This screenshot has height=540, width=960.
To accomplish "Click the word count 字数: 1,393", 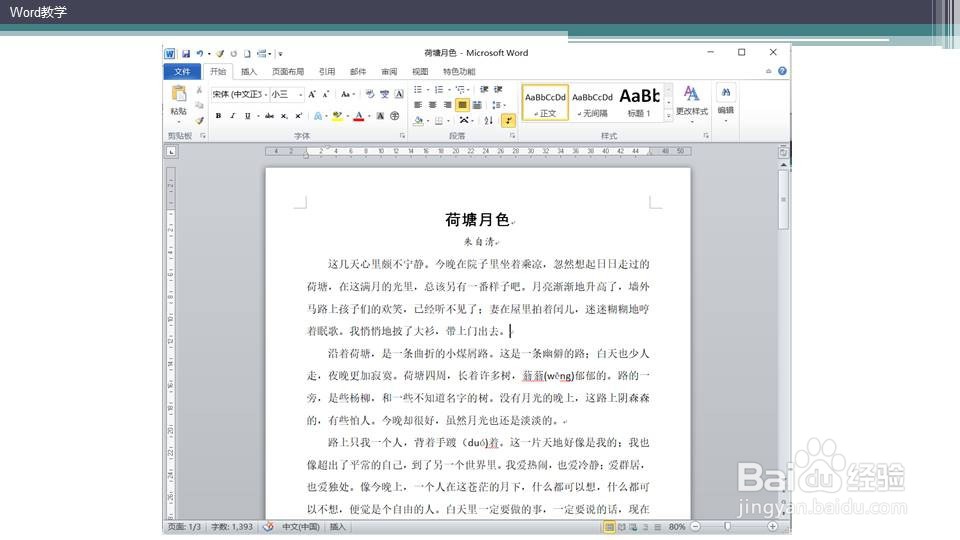I will (232, 527).
